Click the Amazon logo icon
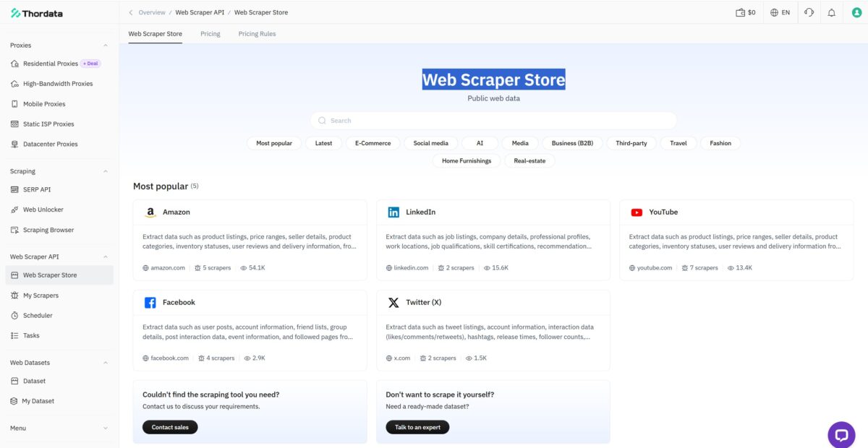This screenshot has width=868, height=448. point(150,212)
